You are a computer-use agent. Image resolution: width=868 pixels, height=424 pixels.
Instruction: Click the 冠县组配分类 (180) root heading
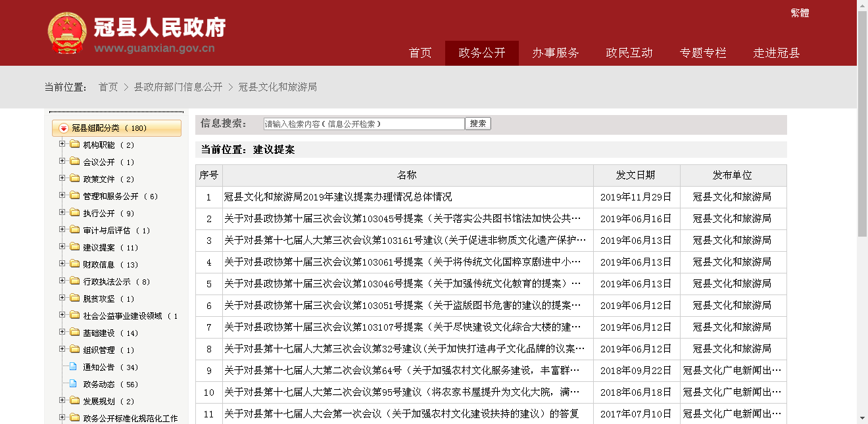(116, 128)
